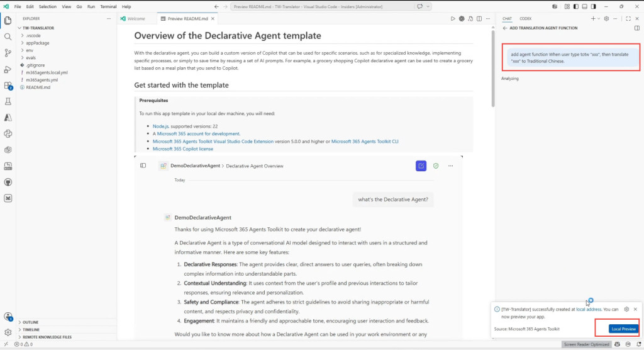Open Microsoft 365 Copilot license link
The height and width of the screenshot is (350, 644).
pos(183,149)
